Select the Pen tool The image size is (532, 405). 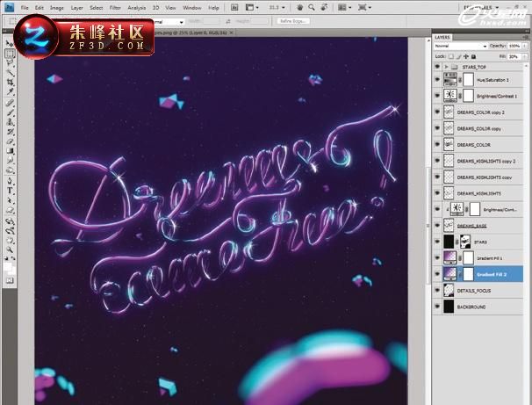pos(10,181)
